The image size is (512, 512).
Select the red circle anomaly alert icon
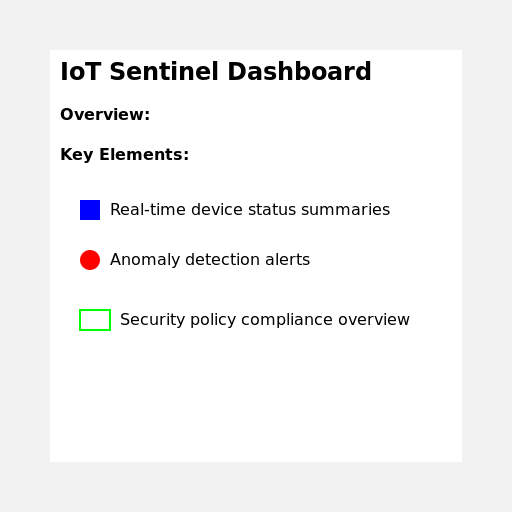tap(90, 260)
